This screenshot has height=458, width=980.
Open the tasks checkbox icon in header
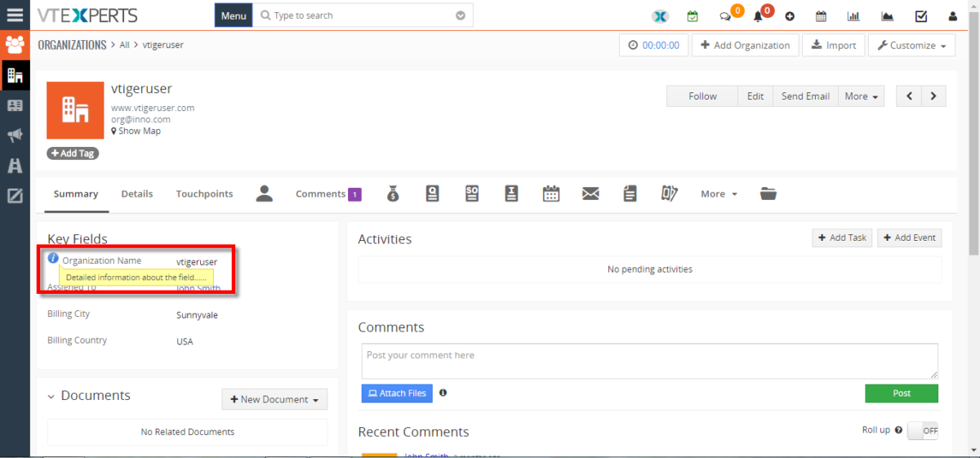click(920, 16)
